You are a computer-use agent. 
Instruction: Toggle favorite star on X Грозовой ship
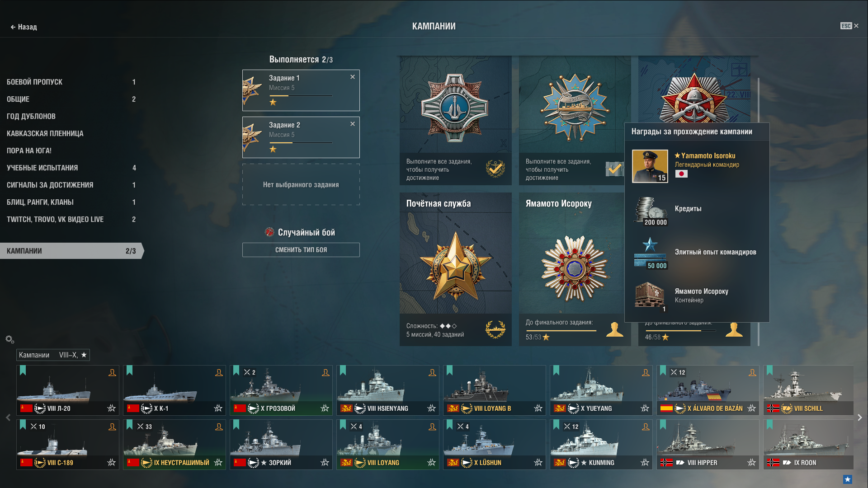pyautogui.click(x=325, y=408)
